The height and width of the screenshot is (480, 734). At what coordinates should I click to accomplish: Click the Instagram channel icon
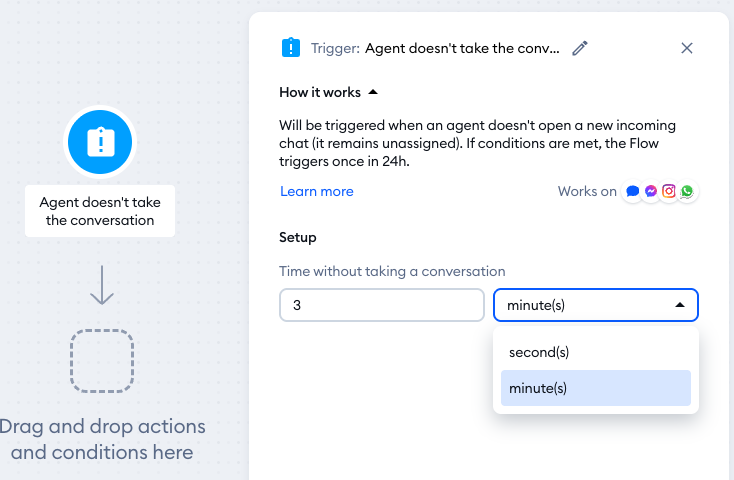tap(669, 192)
